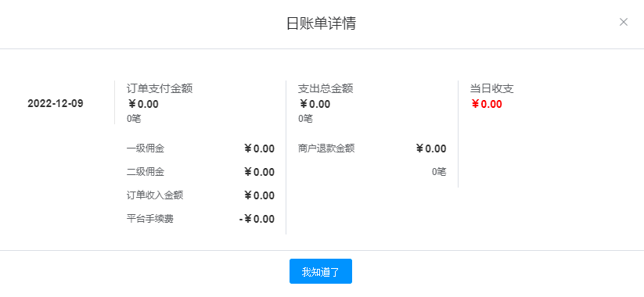Click the 订单支付金额 heading

pos(160,88)
